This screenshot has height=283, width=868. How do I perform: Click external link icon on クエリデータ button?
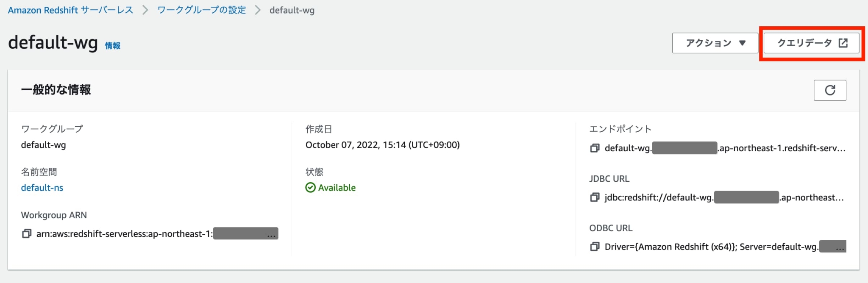click(843, 43)
